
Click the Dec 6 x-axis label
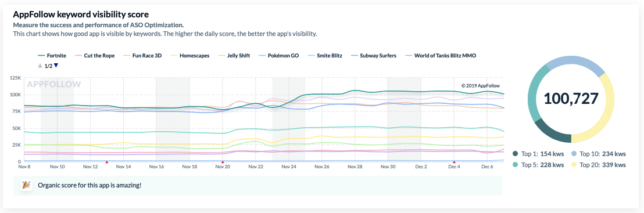(x=487, y=167)
